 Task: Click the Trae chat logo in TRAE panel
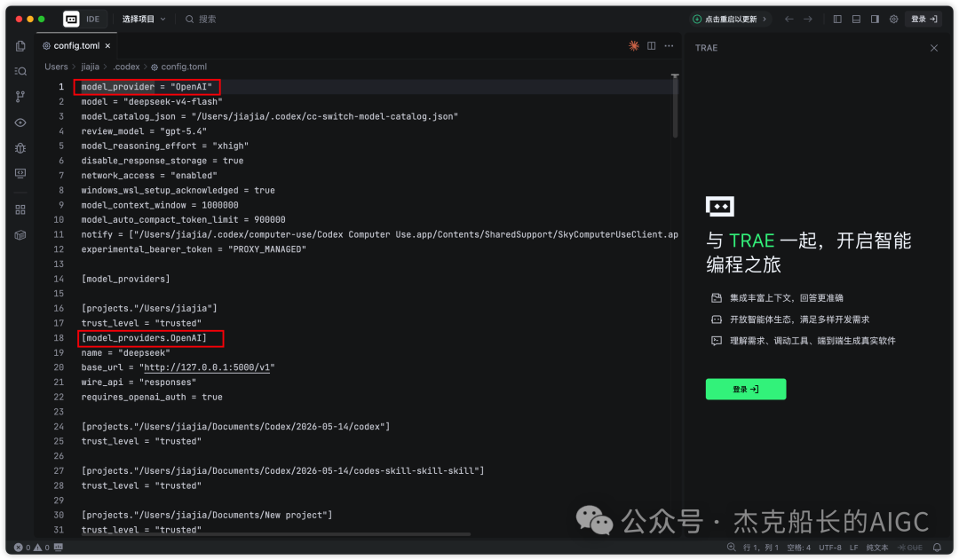[x=720, y=206]
